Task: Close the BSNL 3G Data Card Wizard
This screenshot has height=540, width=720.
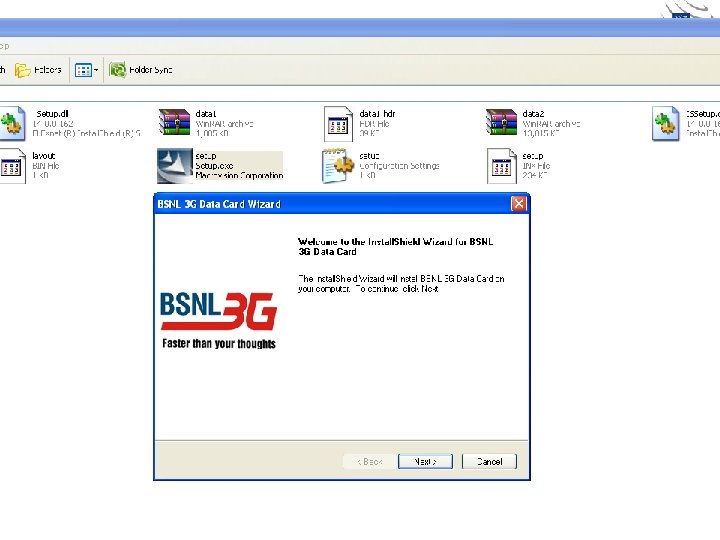Action: [x=518, y=203]
